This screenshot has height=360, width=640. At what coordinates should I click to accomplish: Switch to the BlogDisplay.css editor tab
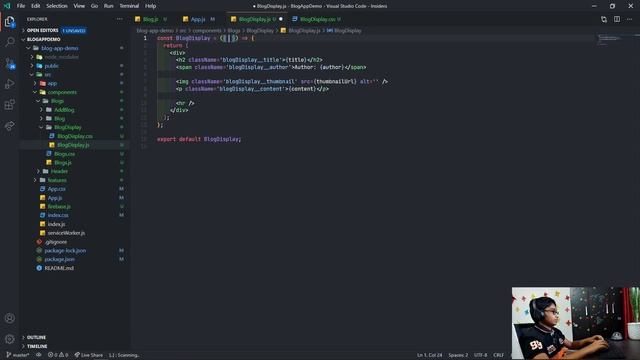click(317, 19)
